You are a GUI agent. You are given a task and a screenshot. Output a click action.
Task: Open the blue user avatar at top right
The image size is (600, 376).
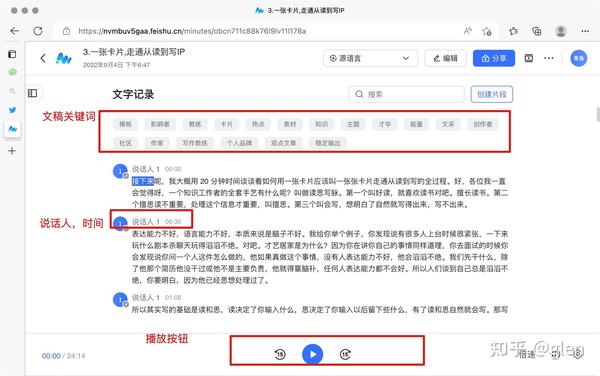(579, 58)
